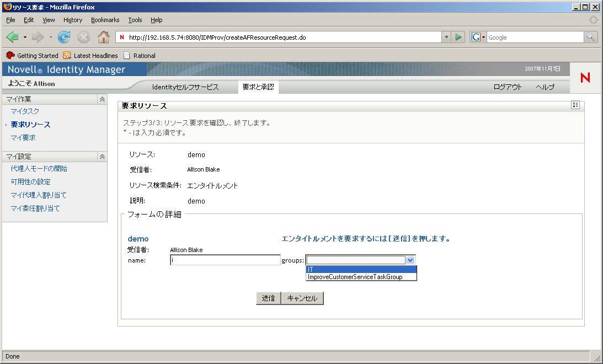Screen dimensions: 603x364
Task: Open 代理人モードの開始 link
Action: pos(39,168)
